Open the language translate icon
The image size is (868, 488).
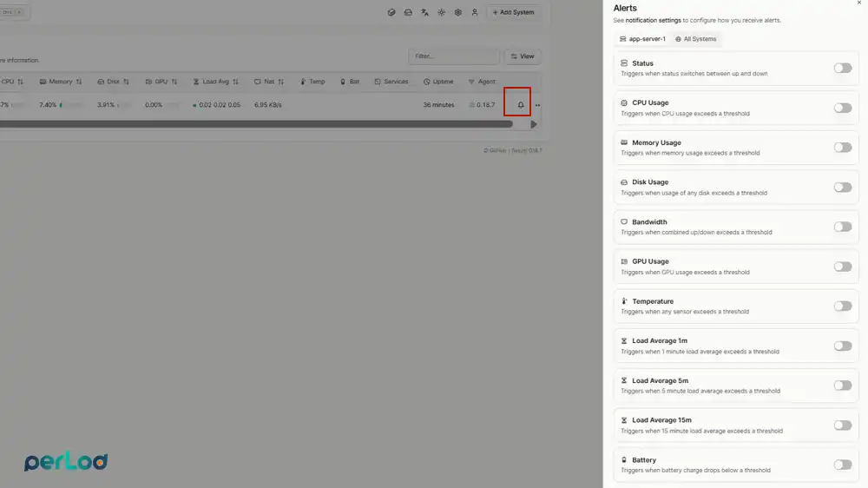[424, 12]
